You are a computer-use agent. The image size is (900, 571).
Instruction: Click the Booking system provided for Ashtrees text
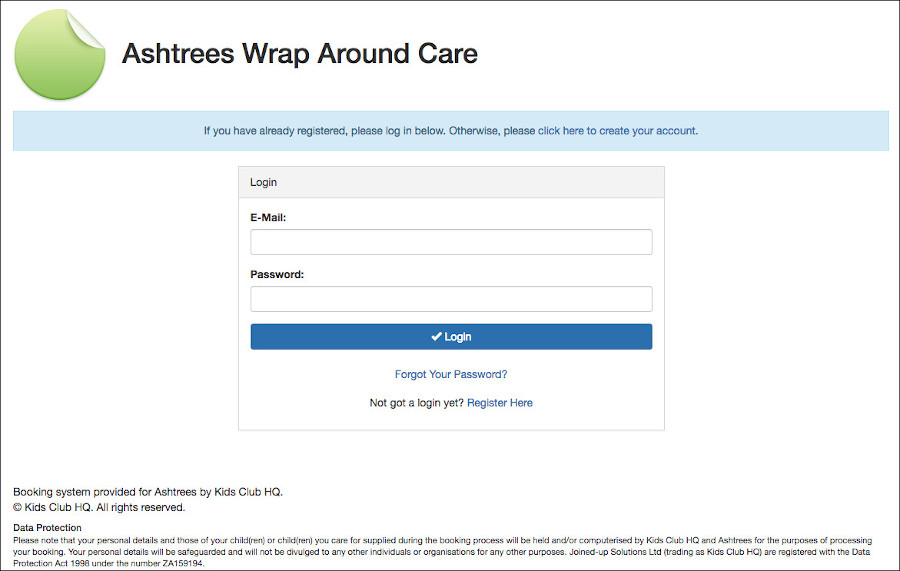coord(148,492)
